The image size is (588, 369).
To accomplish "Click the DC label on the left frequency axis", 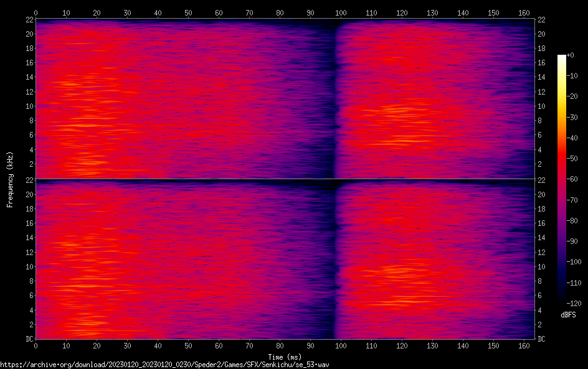I will 29,339.
